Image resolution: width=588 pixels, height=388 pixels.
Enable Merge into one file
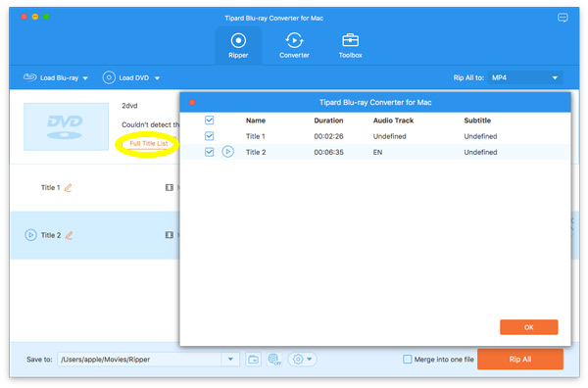[x=408, y=360]
